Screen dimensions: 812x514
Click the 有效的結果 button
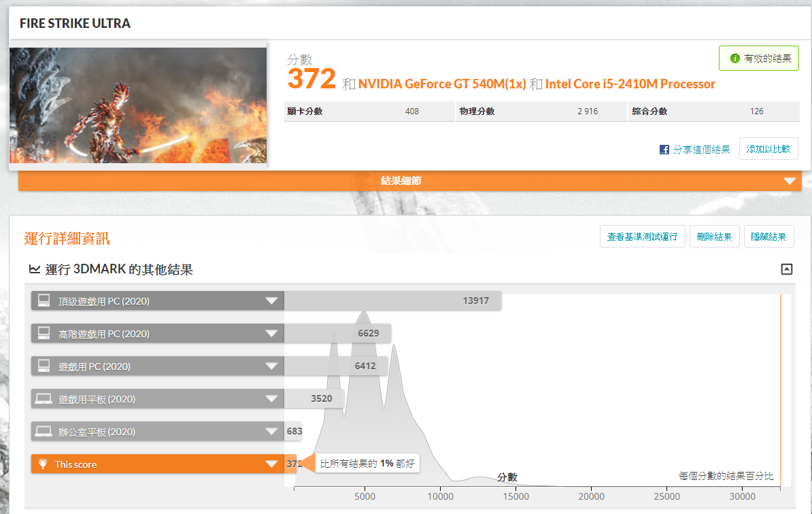[x=759, y=58]
